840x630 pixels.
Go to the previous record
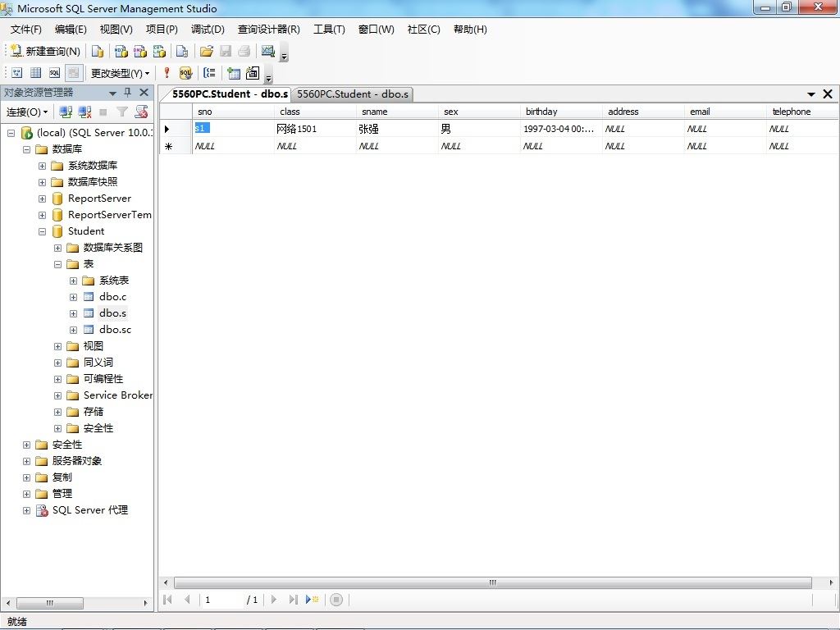click(187, 600)
